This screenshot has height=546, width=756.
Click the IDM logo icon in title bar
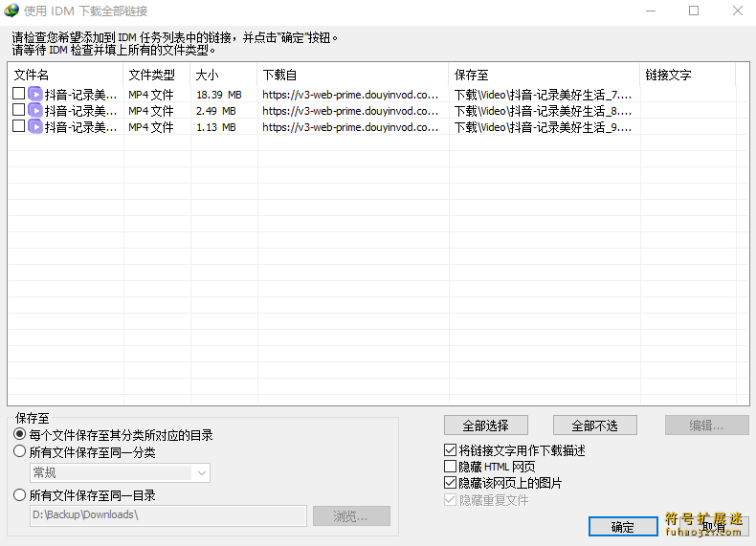coord(11,11)
